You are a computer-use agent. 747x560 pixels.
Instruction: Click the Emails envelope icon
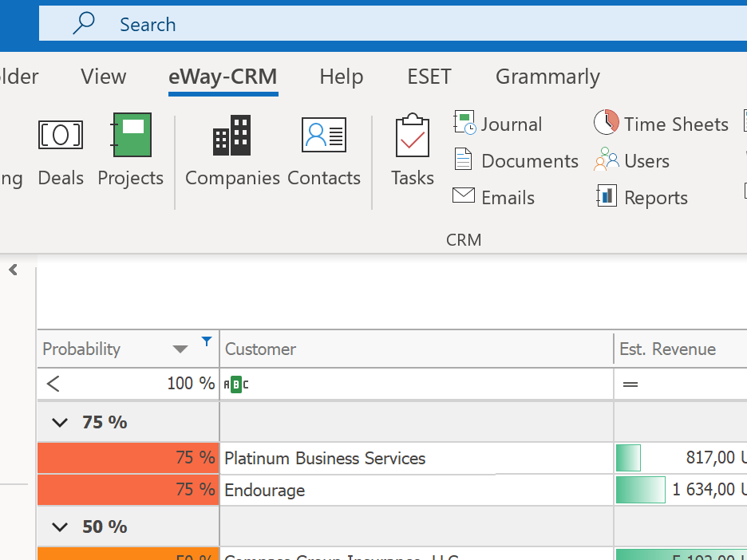coord(464,195)
